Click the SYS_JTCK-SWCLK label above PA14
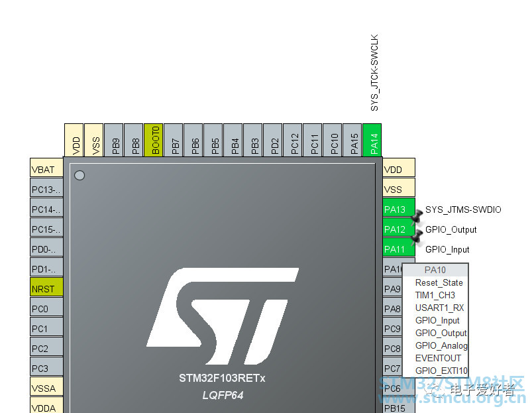 click(x=374, y=73)
